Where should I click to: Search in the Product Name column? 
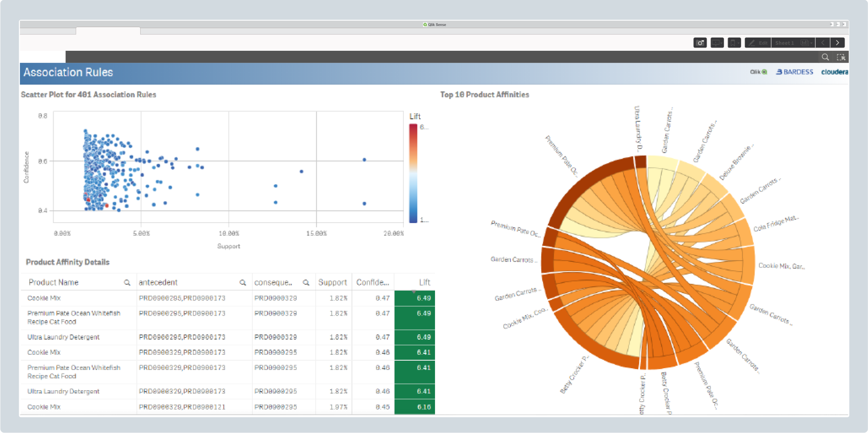click(x=127, y=283)
